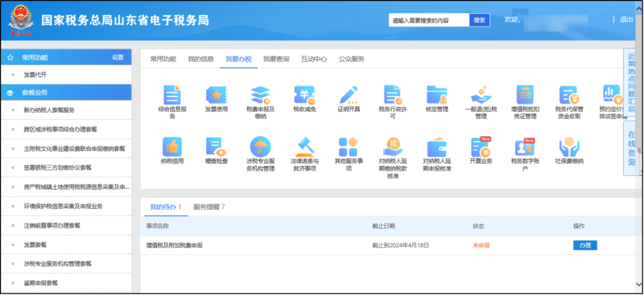Image resolution: width=644 pixels, height=295 pixels.
Task: Open the 开票业务 icon
Action: point(481,147)
